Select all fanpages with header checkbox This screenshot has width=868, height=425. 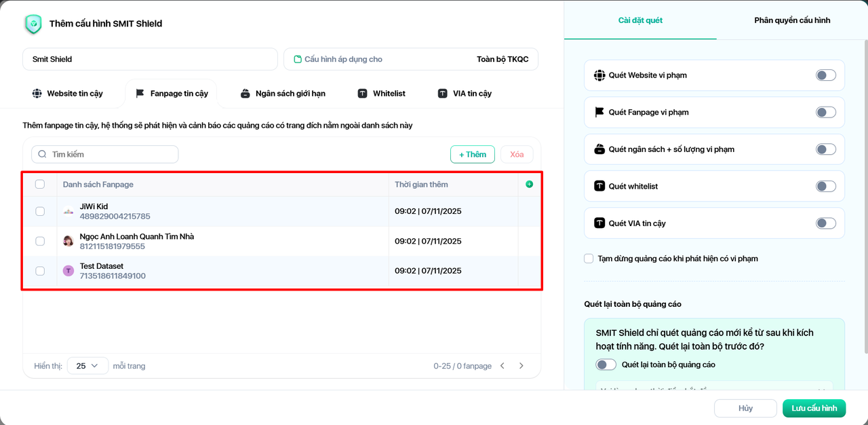(40, 184)
